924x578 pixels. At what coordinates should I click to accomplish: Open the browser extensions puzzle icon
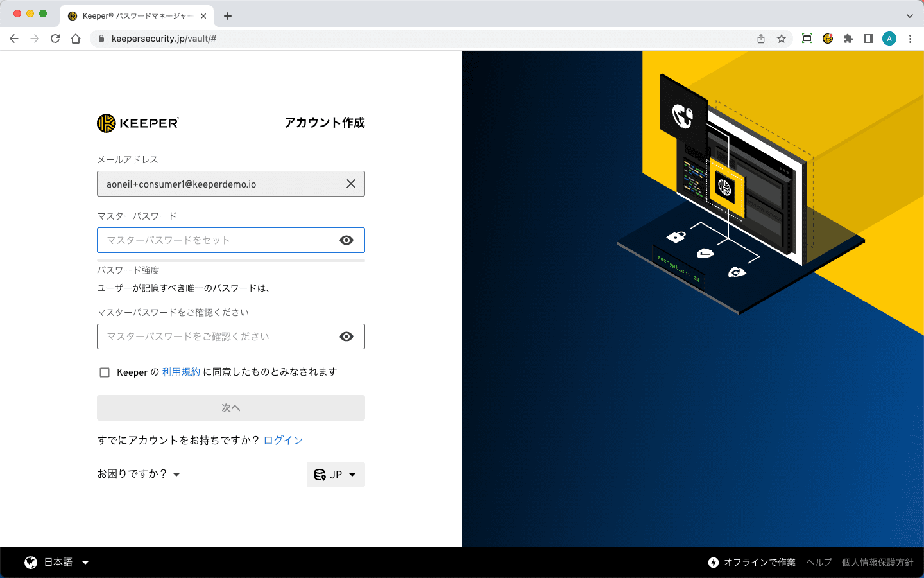pyautogui.click(x=848, y=39)
